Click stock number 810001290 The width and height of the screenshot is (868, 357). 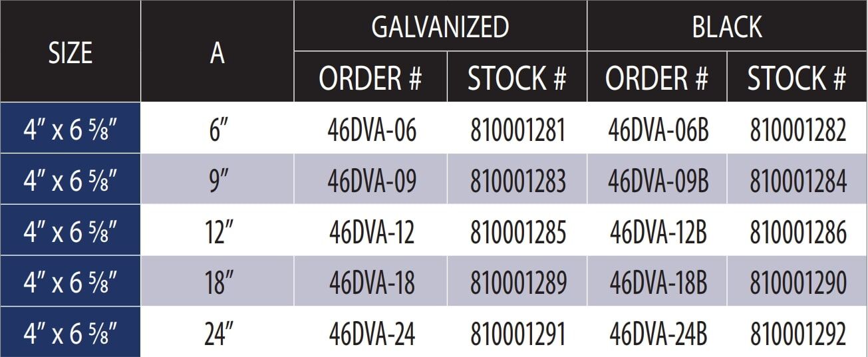798,283
